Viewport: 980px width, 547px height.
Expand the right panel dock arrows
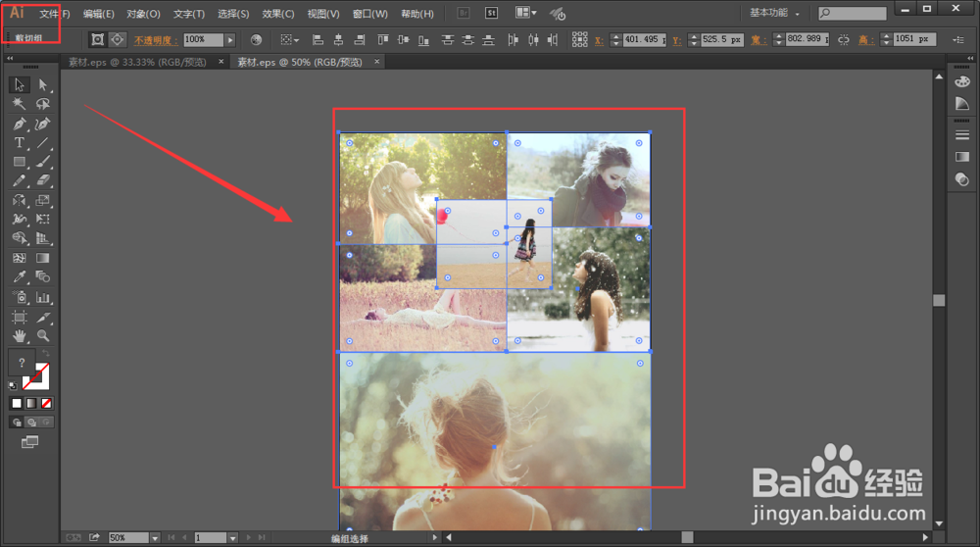[970, 58]
